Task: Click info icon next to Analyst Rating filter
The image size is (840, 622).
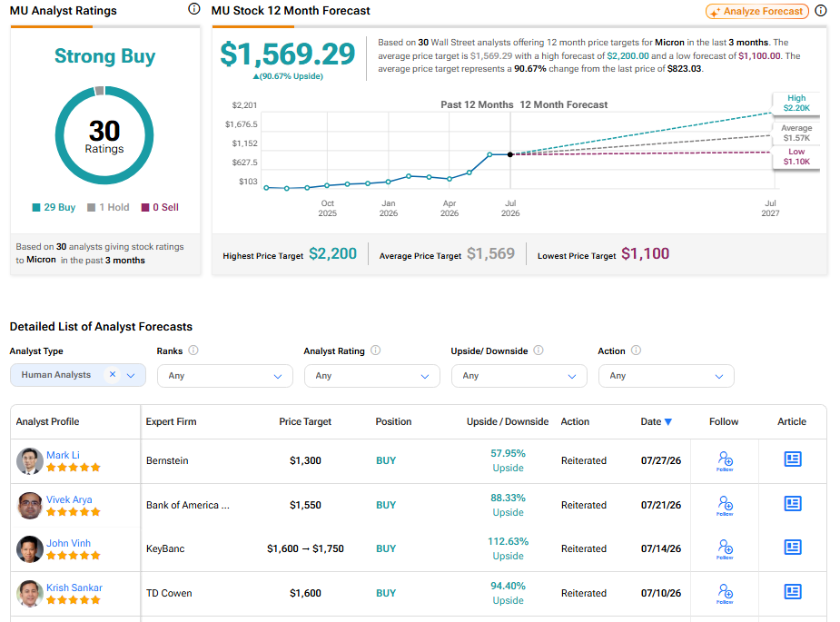Action: tap(376, 350)
